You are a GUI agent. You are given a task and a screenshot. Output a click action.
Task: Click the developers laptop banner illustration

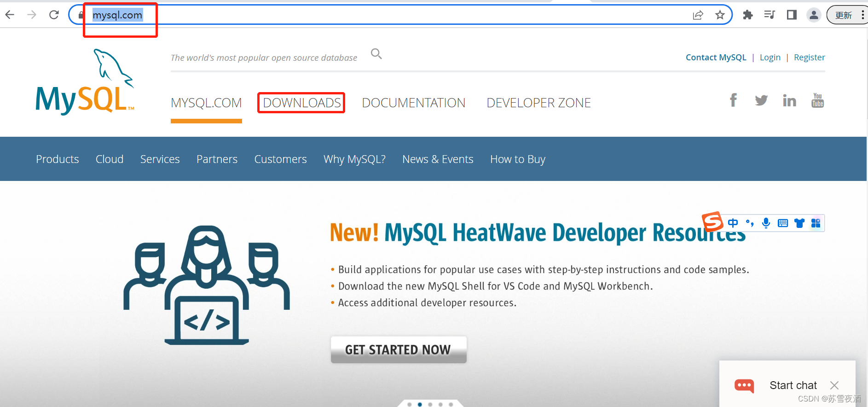[207, 285]
